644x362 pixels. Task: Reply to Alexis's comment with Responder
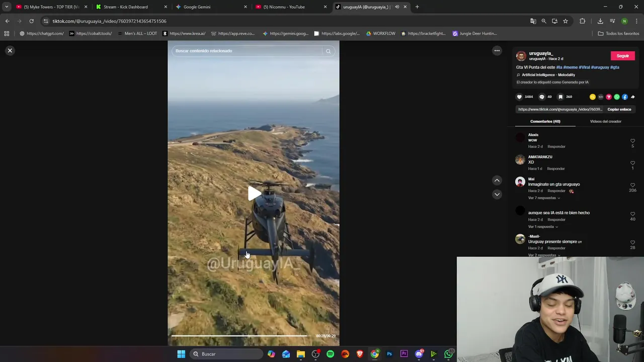point(556,147)
